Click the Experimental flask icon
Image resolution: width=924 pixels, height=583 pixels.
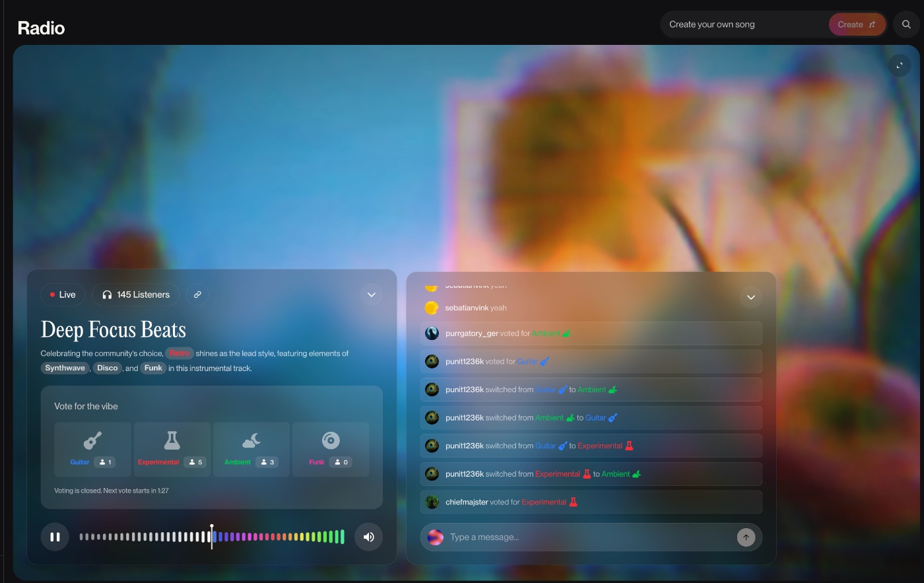(172, 440)
